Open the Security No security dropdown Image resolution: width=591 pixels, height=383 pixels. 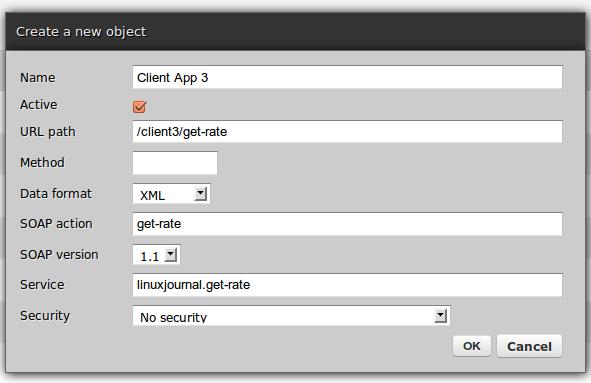click(x=291, y=316)
